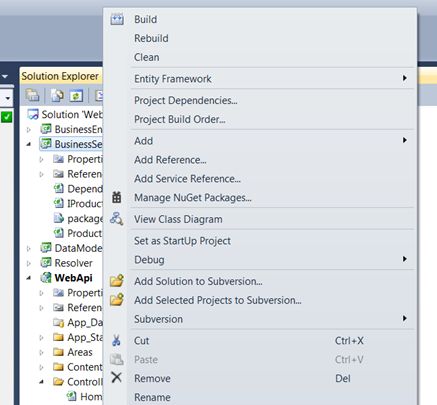437x405 pixels.
Task: Click the Refresh icon in Solution Explorer toolbar
Action: tap(76, 96)
